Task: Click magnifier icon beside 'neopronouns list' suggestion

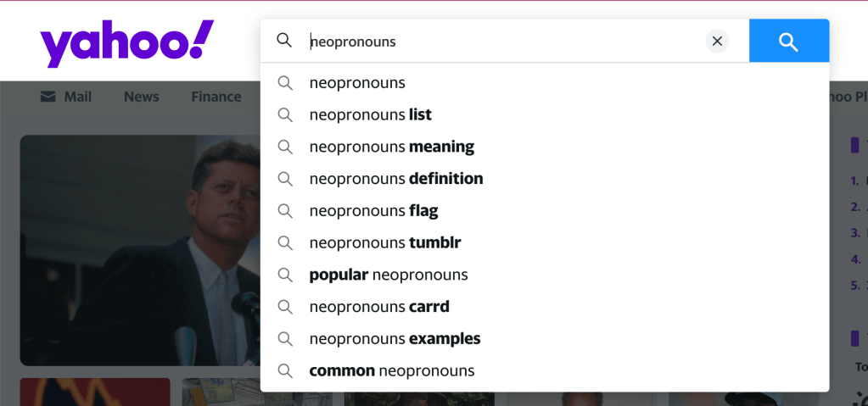Action: 285,115
